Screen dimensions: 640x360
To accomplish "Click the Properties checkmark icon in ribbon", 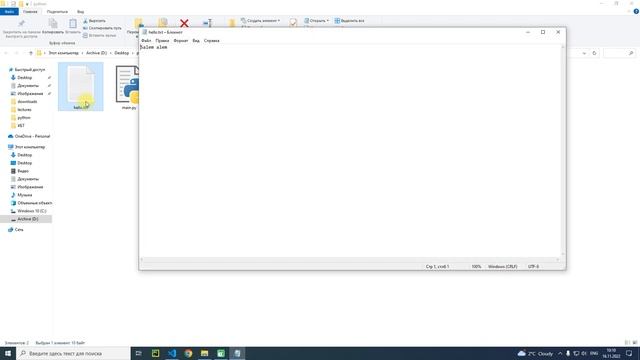I will tap(293, 22).
